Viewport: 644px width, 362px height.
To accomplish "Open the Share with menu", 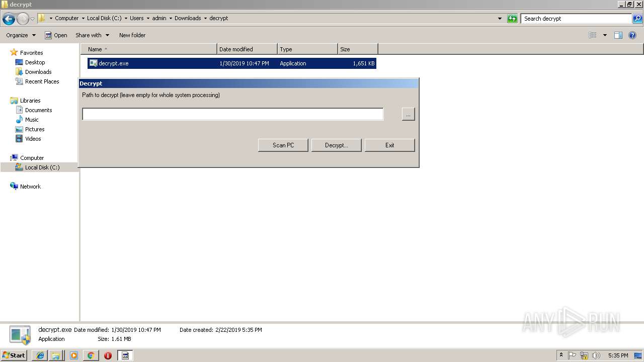I will tap(92, 35).
